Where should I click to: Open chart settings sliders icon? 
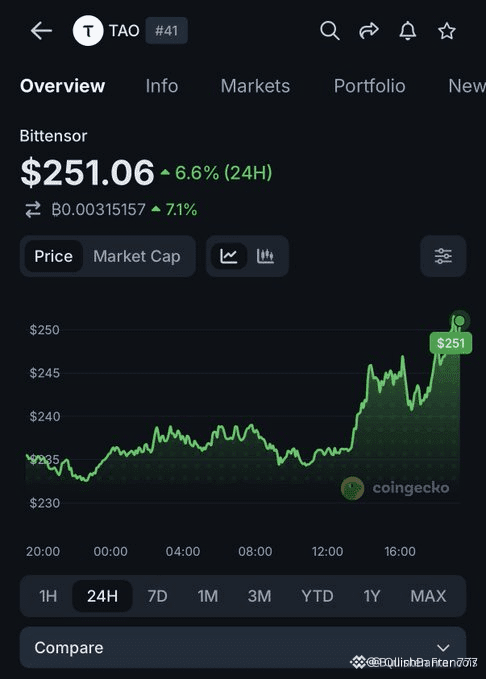[x=443, y=256]
